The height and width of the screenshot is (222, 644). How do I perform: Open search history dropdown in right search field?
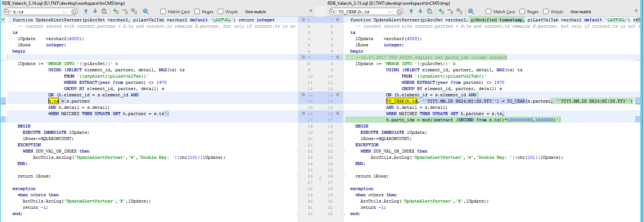pyautogui.click(x=333, y=12)
